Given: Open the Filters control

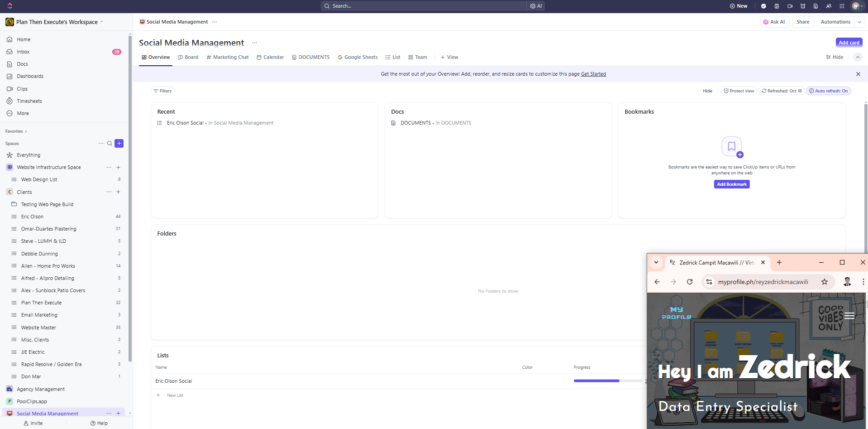Looking at the screenshot, I should point(163,91).
